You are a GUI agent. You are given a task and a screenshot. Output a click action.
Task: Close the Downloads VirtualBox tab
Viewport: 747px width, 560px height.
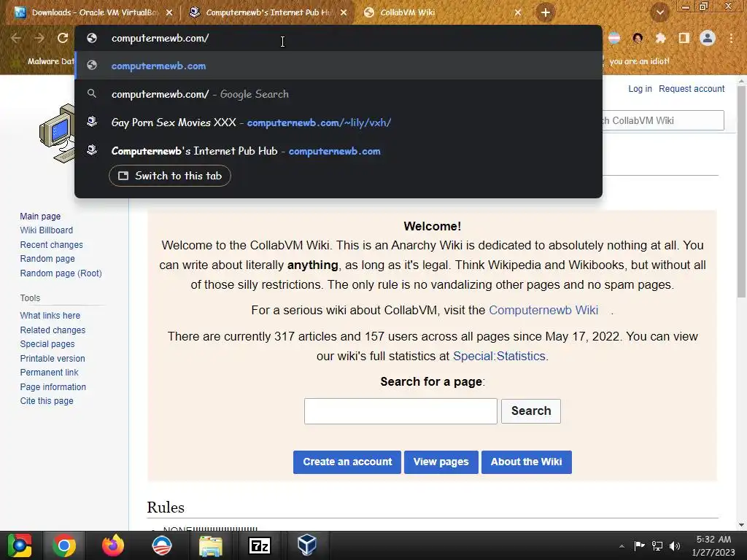tap(169, 12)
